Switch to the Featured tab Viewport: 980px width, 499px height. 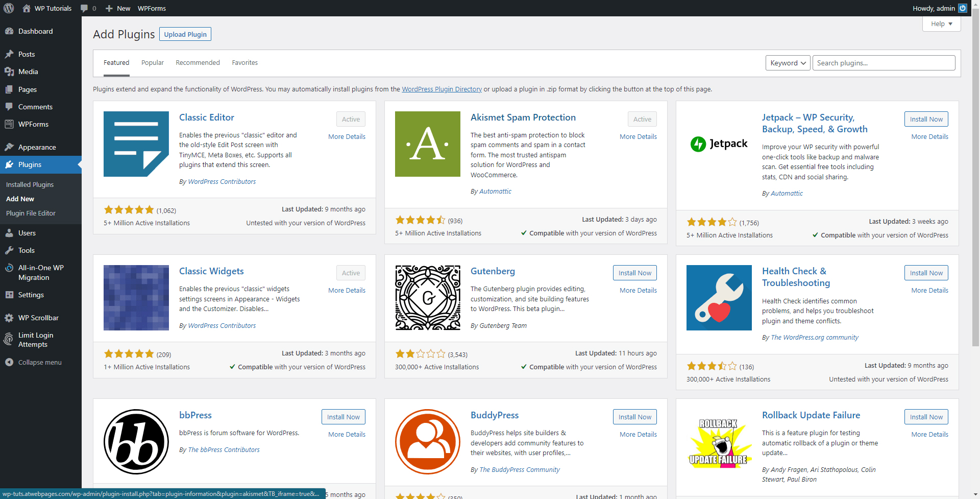point(116,63)
